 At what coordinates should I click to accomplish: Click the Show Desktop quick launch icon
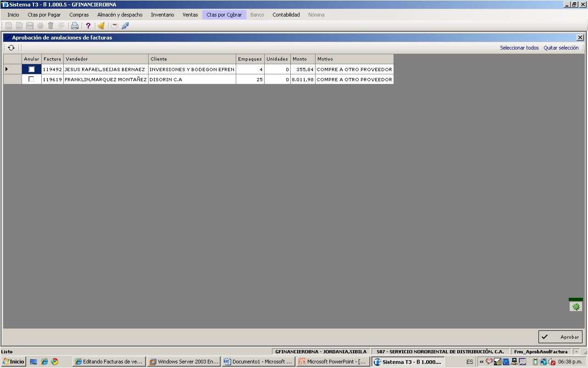click(33, 362)
